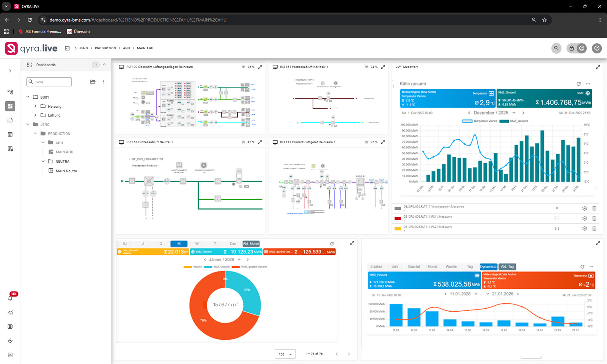
Task: Switch to the Q period tab on donut chart
Action: click(161, 244)
